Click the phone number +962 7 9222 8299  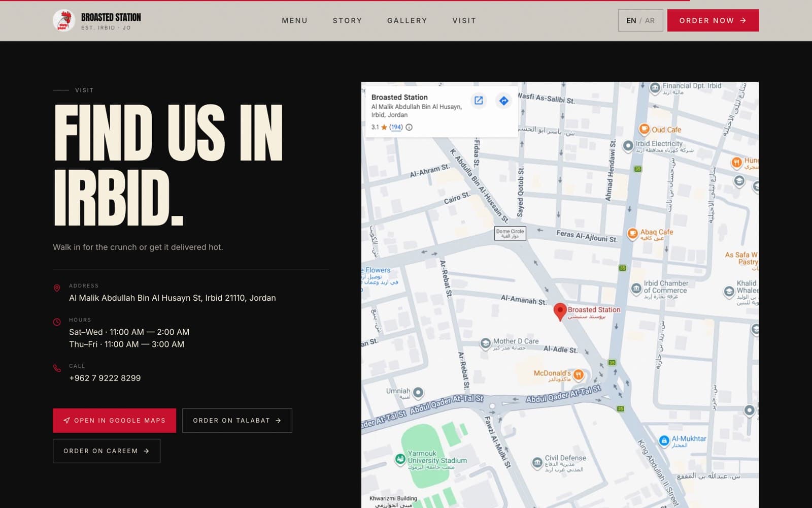point(105,378)
